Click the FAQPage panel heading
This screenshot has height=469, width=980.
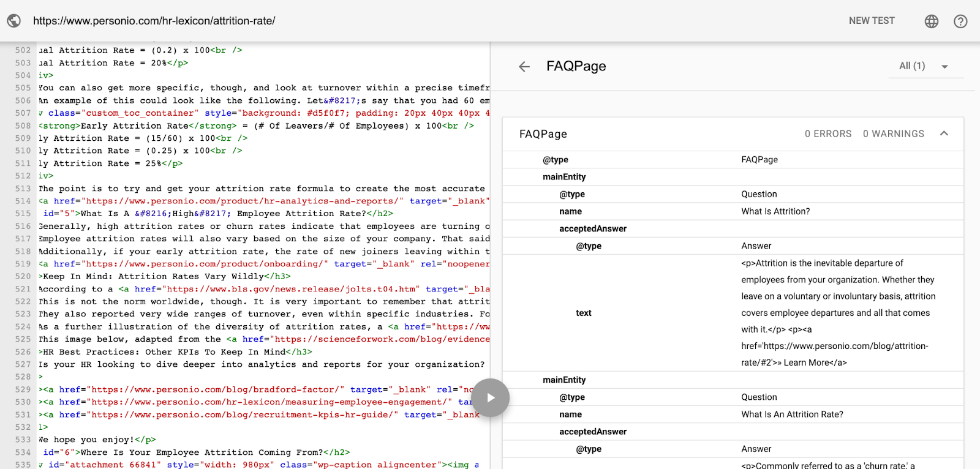point(576,66)
